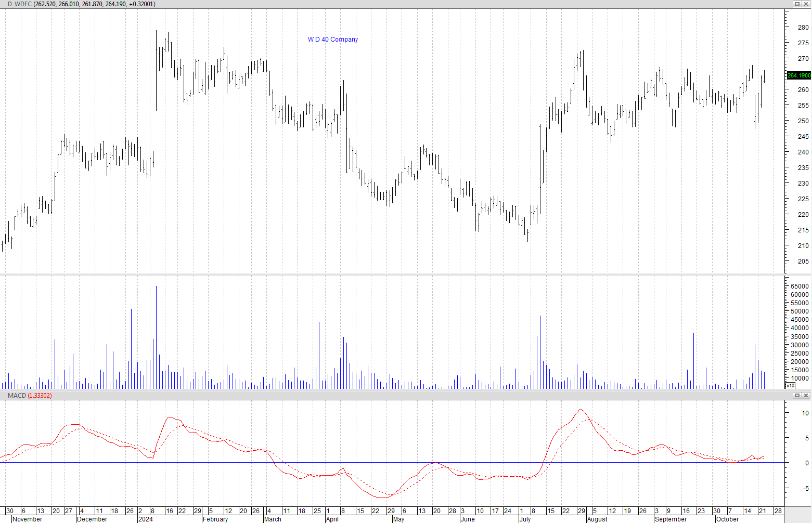Click the 240 price axis label
This screenshot has height=523, width=812.
pyautogui.click(x=803, y=152)
